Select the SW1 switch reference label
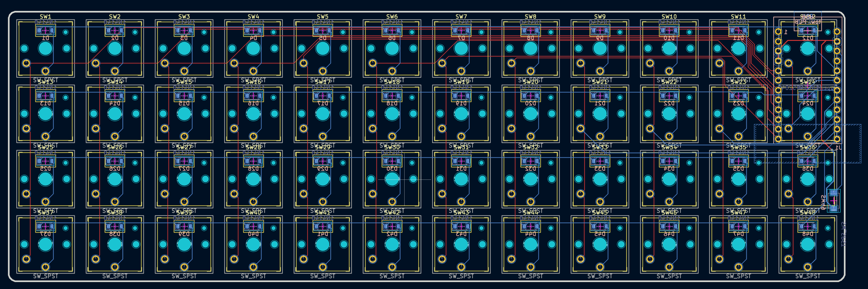Screen dimensions: 868x289 tap(46, 16)
